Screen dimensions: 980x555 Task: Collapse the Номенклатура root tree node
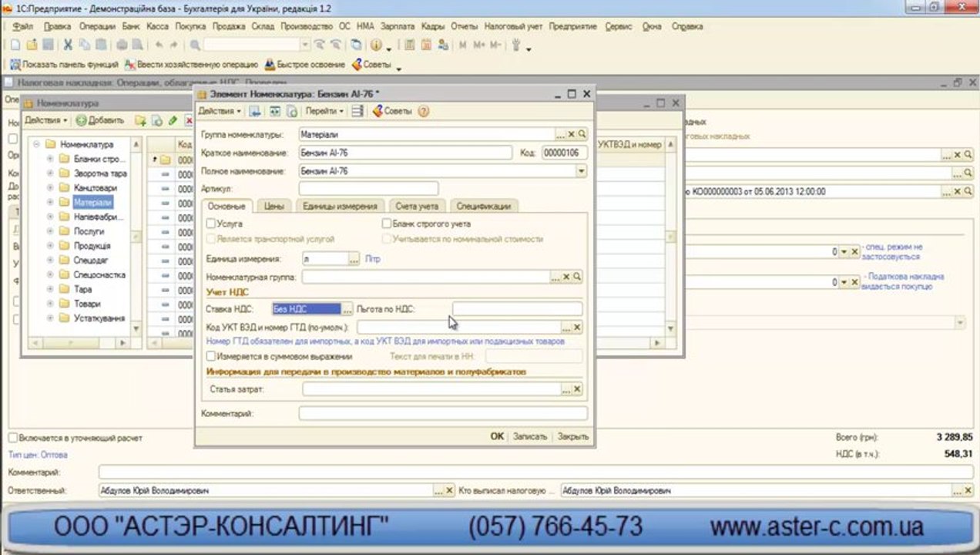click(36, 144)
